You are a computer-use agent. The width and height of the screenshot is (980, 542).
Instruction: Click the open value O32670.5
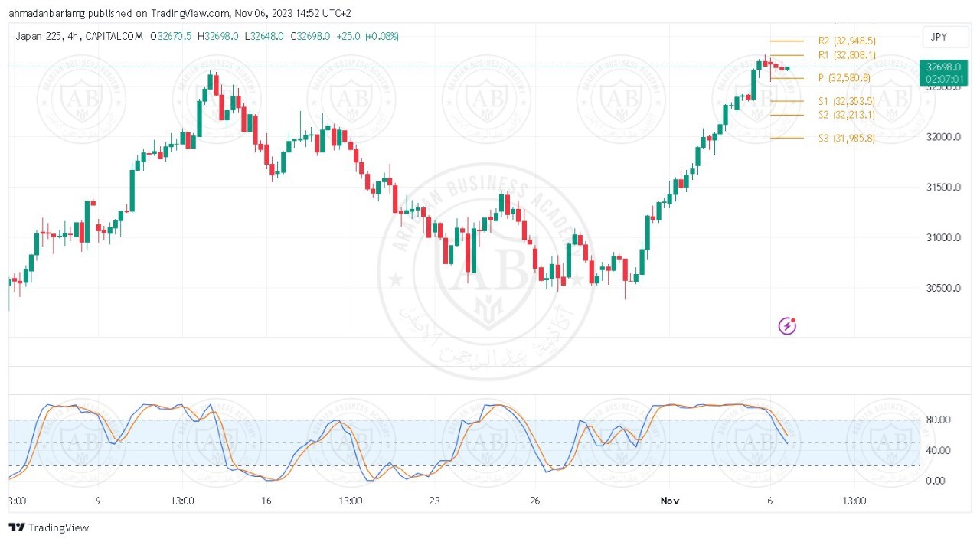(172, 36)
